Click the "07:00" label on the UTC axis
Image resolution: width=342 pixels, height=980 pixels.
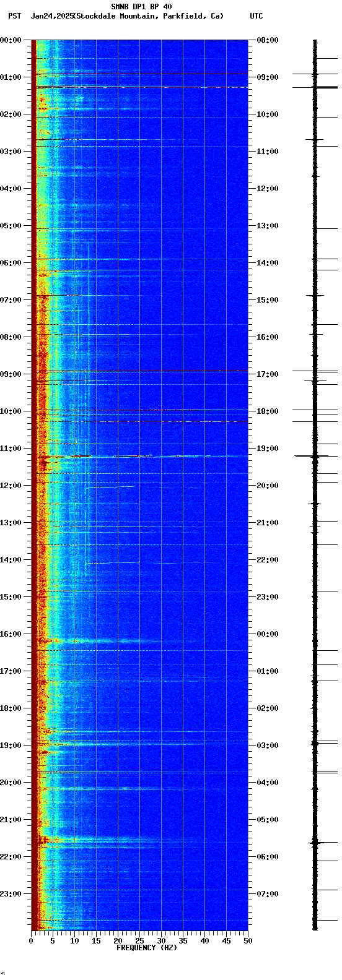point(268,894)
